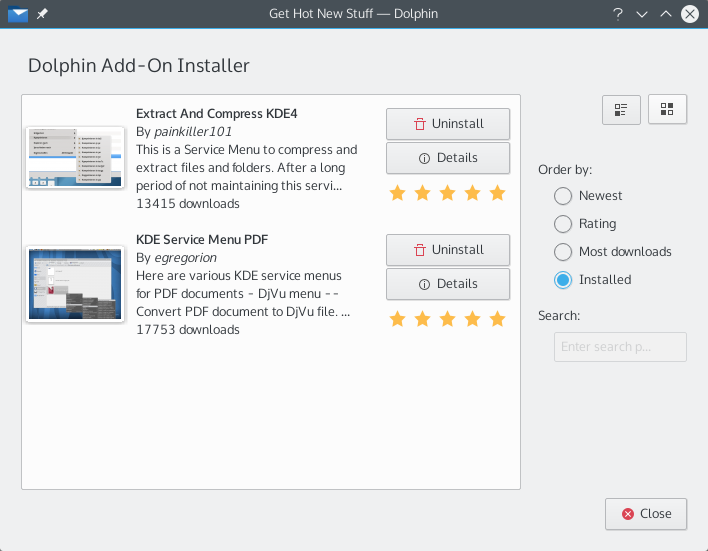The height and width of the screenshot is (551, 708).
Task: Click third star of Extract And Compress rating
Action: (447, 193)
